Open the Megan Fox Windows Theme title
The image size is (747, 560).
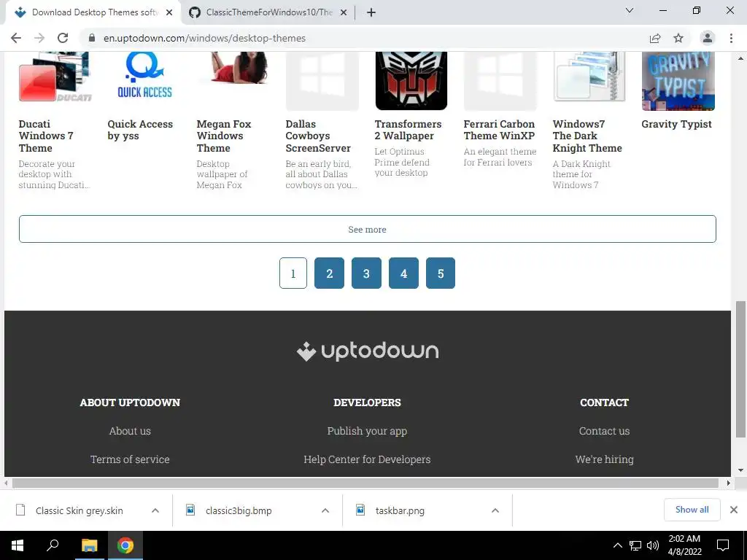[223, 136]
